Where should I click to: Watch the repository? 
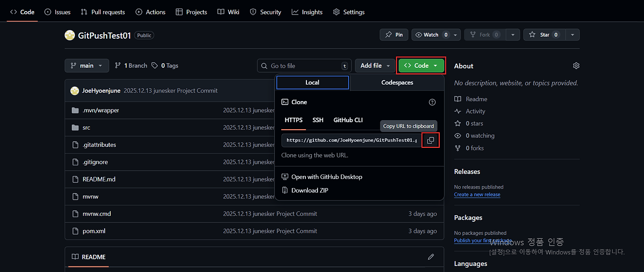pos(431,35)
